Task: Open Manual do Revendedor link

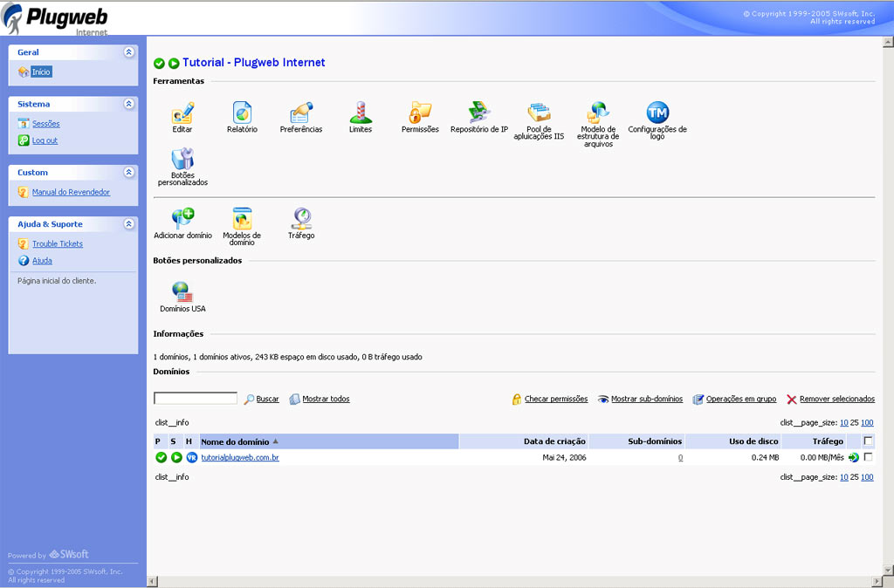Action: click(71, 192)
